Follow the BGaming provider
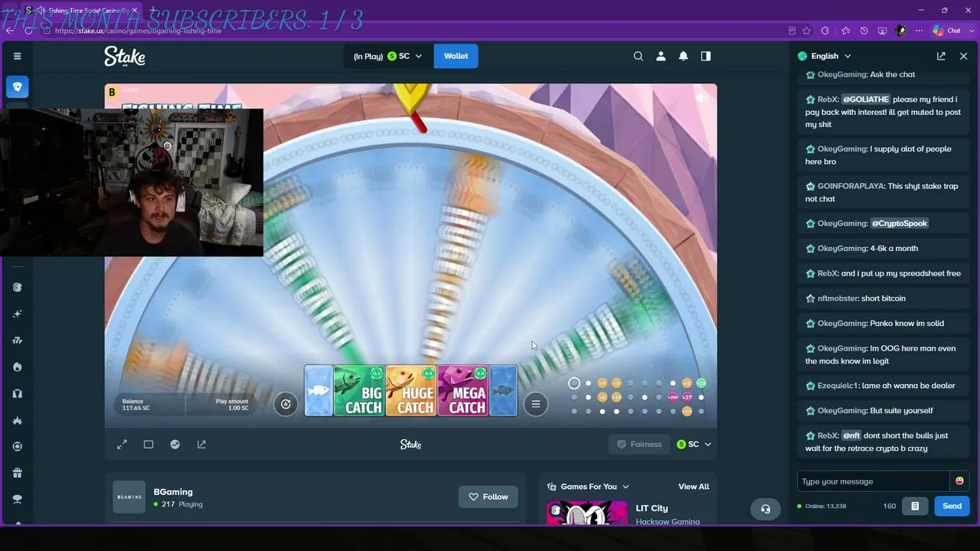Screen dimensions: 980x551 point(488,497)
